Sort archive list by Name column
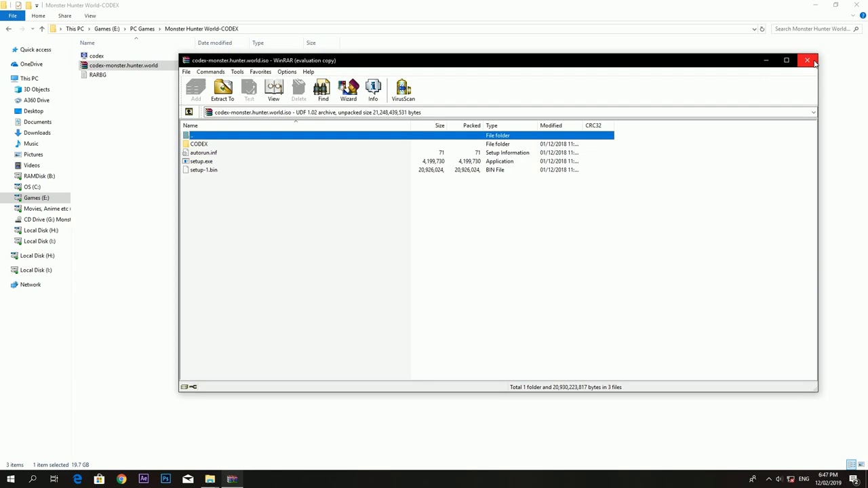Viewport: 868px width, 488px height. click(x=296, y=125)
